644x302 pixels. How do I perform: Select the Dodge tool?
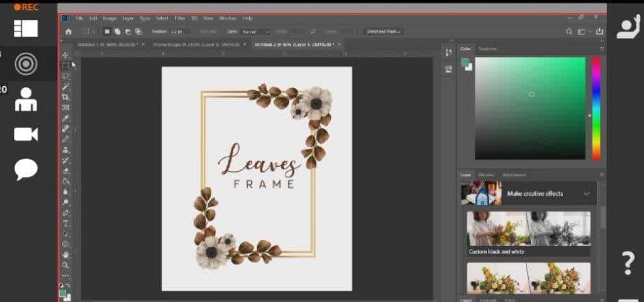(x=65, y=202)
